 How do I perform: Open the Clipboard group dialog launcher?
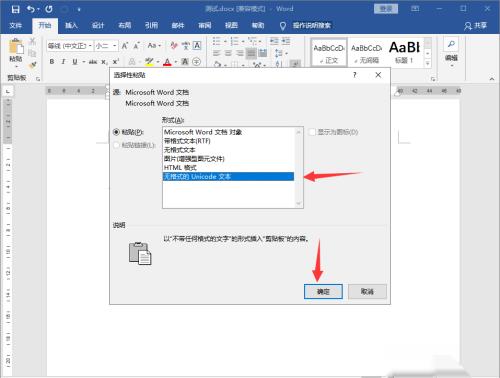click(38, 79)
